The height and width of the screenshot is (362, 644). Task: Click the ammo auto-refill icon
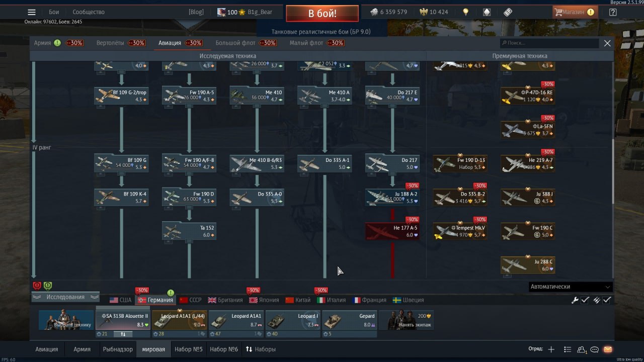pos(597,300)
